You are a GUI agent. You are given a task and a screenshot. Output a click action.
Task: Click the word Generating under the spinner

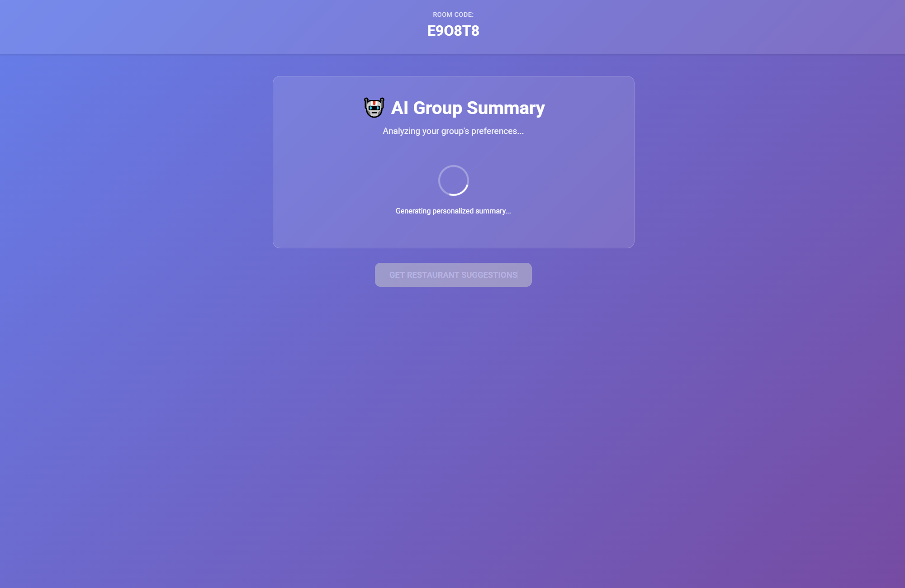click(413, 211)
